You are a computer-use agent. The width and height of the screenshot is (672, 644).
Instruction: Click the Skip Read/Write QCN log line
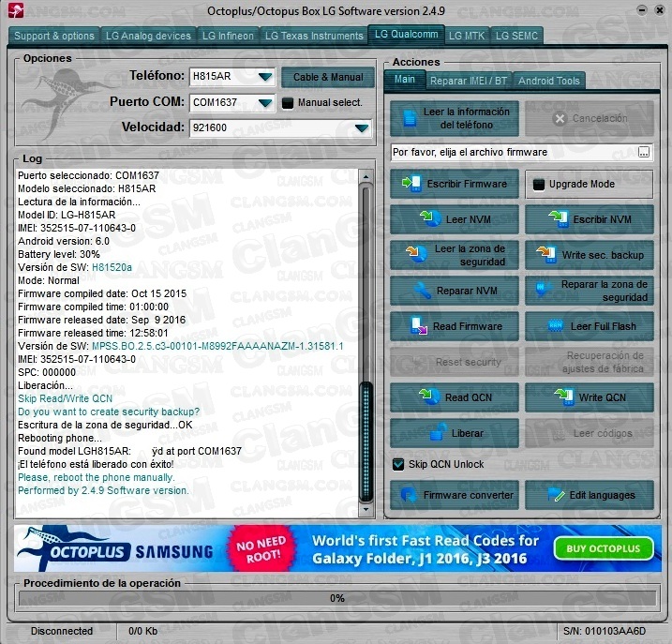[66, 398]
